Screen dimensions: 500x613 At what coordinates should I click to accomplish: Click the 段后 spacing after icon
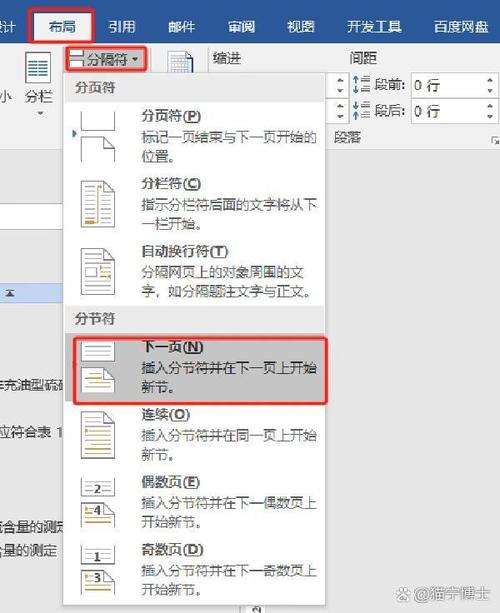[x=361, y=110]
